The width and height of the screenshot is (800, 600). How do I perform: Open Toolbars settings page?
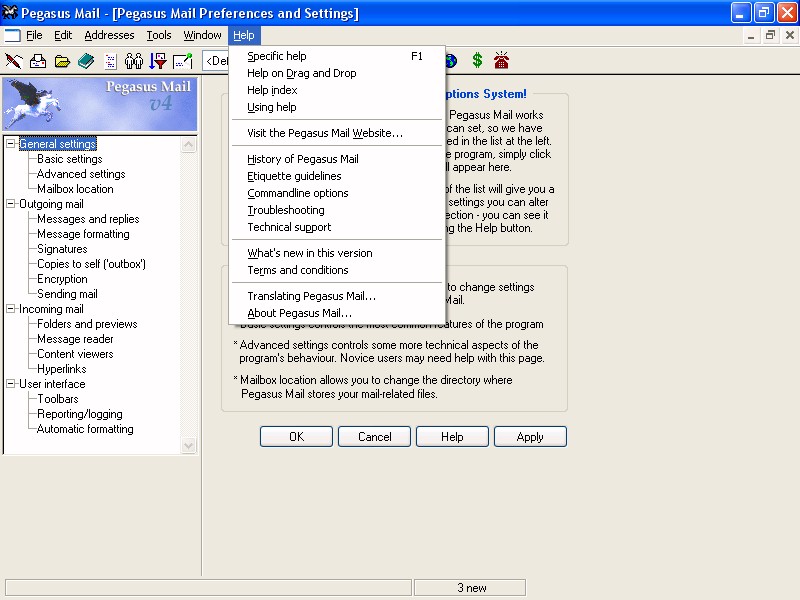tap(58, 399)
